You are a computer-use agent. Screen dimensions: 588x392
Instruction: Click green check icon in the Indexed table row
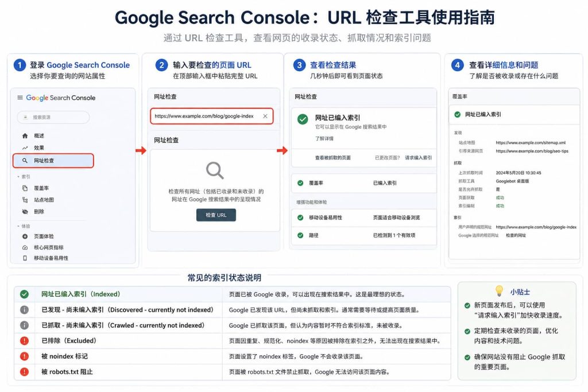pyautogui.click(x=24, y=294)
